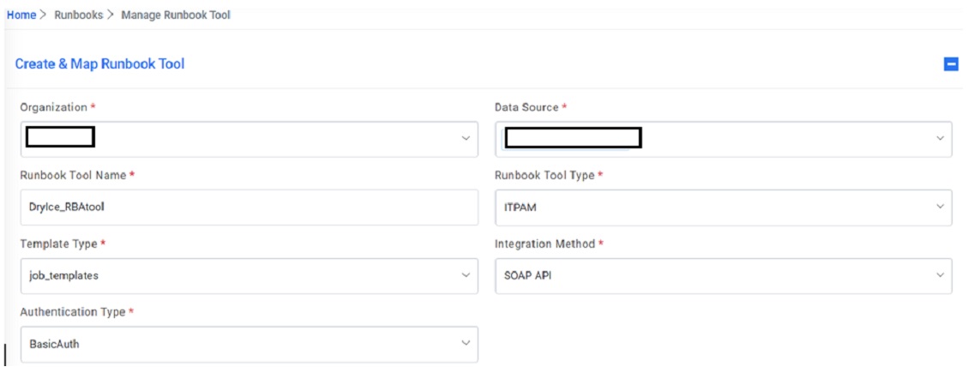The image size is (980, 367).
Task: Collapse the Create & Map Runbook Tool panel
Action: point(951,64)
